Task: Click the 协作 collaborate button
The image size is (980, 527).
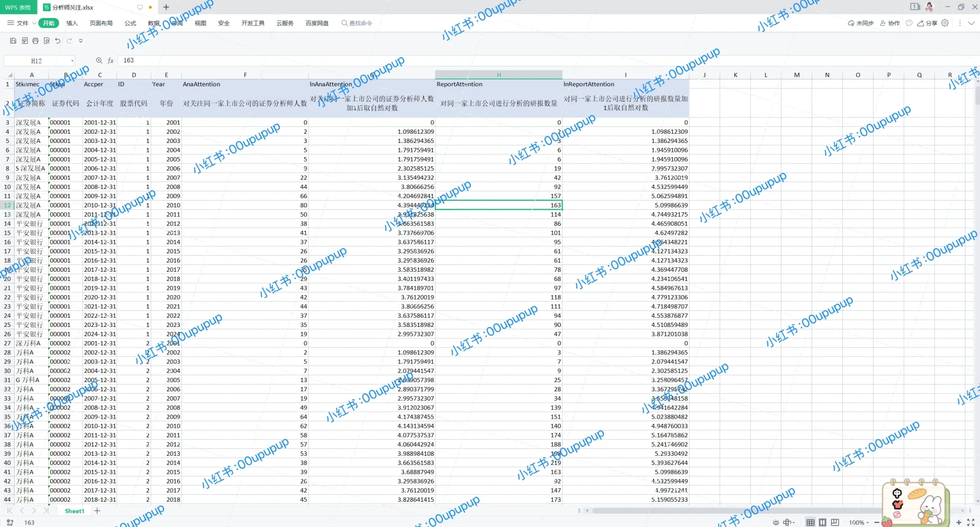Action: click(890, 23)
